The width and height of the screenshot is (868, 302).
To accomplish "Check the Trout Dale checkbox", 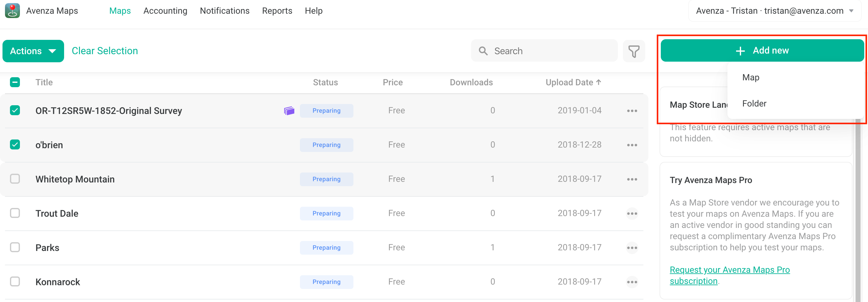I will (15, 213).
